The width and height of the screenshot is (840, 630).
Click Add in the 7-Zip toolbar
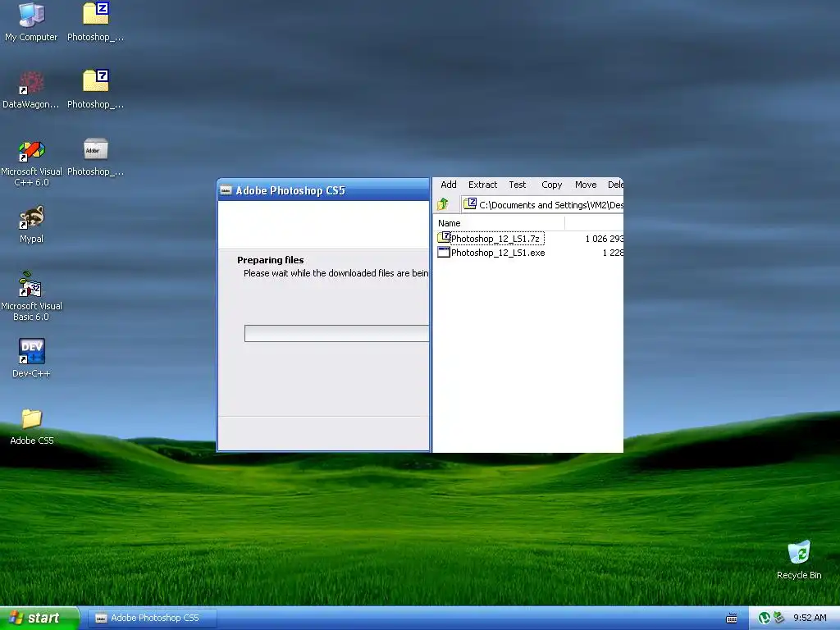[x=449, y=185]
